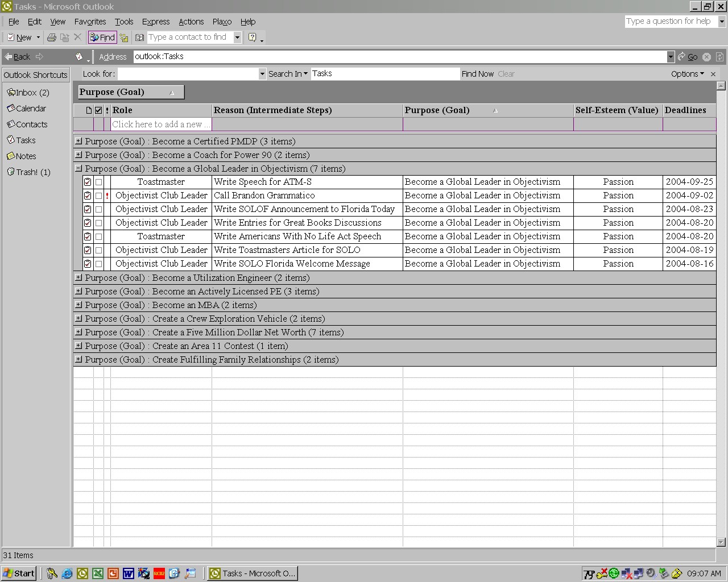728x582 pixels.
Task: Click the Print toolbar icon
Action: pyautogui.click(x=52, y=38)
